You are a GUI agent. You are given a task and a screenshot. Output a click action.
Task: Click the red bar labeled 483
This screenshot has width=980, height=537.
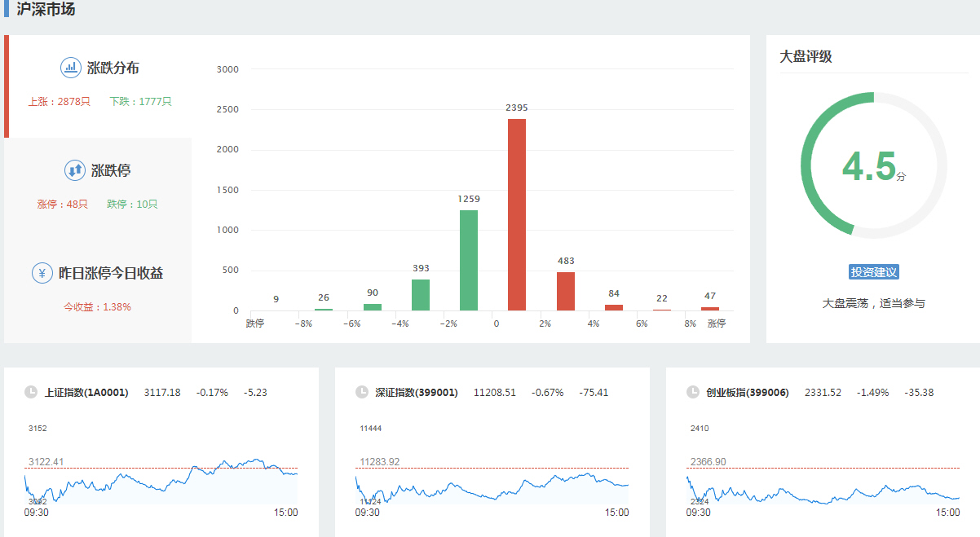(566, 292)
